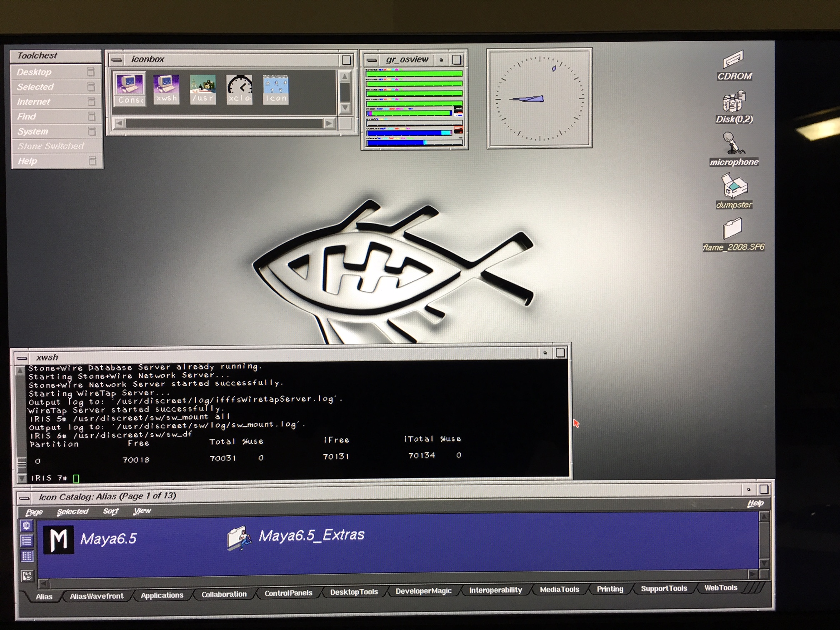Screen dimensions: 840x630
Task: Select the dumpster desktop icon
Action: (734, 191)
